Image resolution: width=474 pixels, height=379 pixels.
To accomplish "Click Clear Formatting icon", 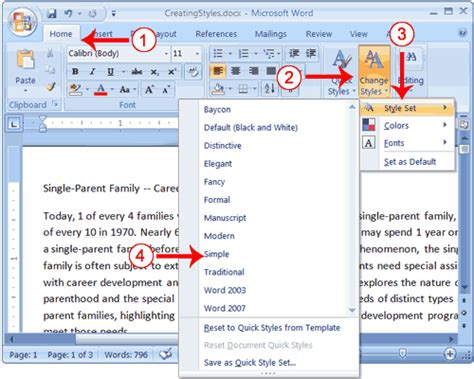I will coord(193,71).
